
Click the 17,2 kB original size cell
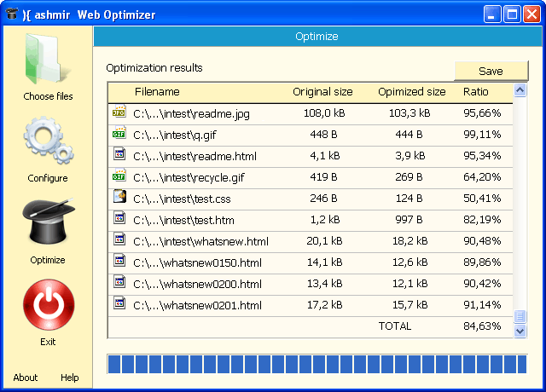click(324, 305)
